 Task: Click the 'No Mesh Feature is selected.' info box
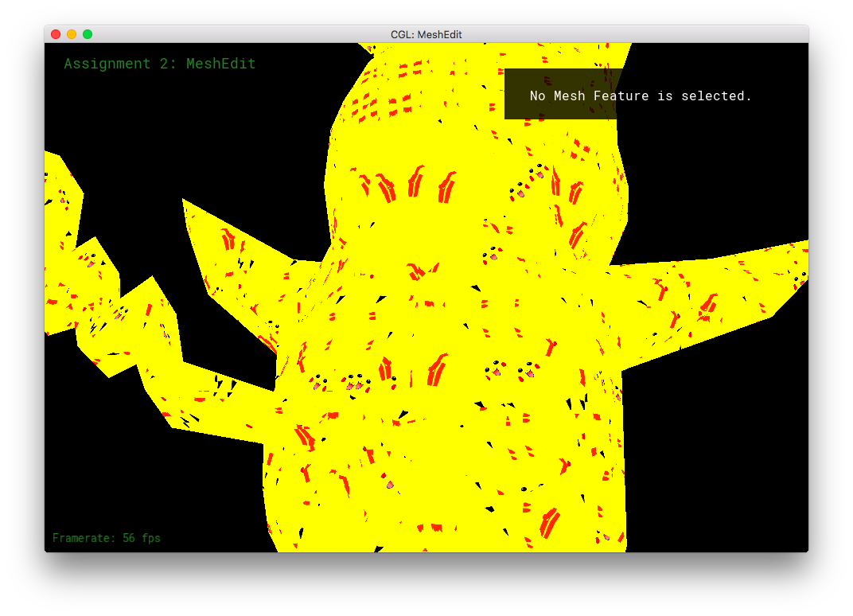(641, 94)
